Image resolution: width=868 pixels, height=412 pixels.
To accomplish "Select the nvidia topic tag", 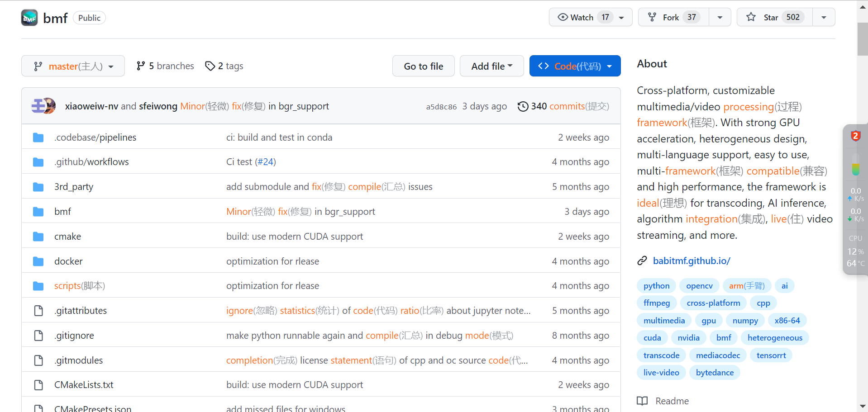I will (x=689, y=338).
